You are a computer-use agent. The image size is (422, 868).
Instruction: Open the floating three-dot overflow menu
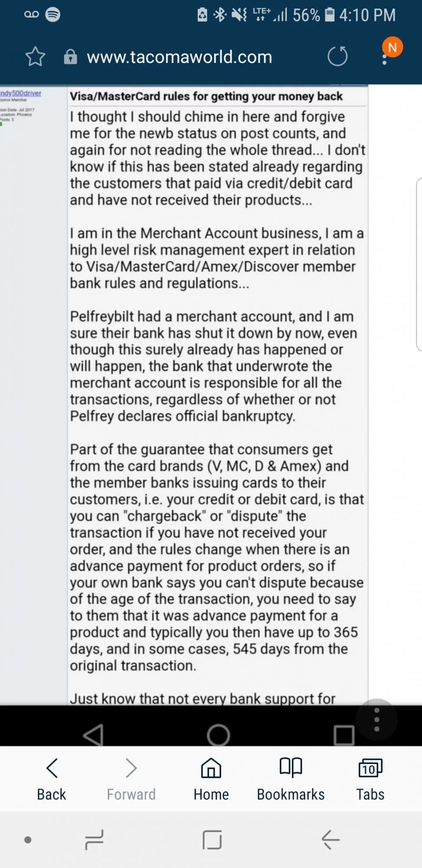376,719
